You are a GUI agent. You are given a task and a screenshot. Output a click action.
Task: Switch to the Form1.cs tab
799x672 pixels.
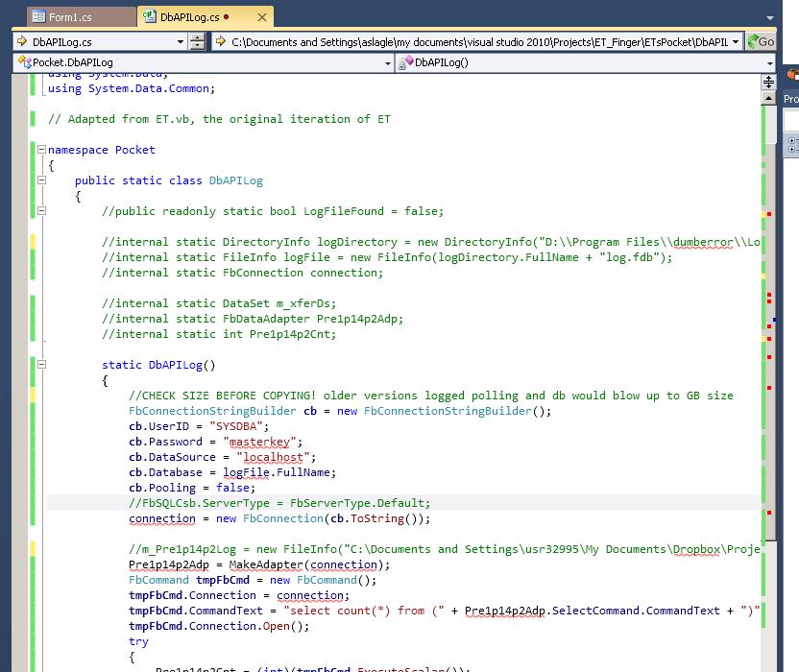point(81,17)
